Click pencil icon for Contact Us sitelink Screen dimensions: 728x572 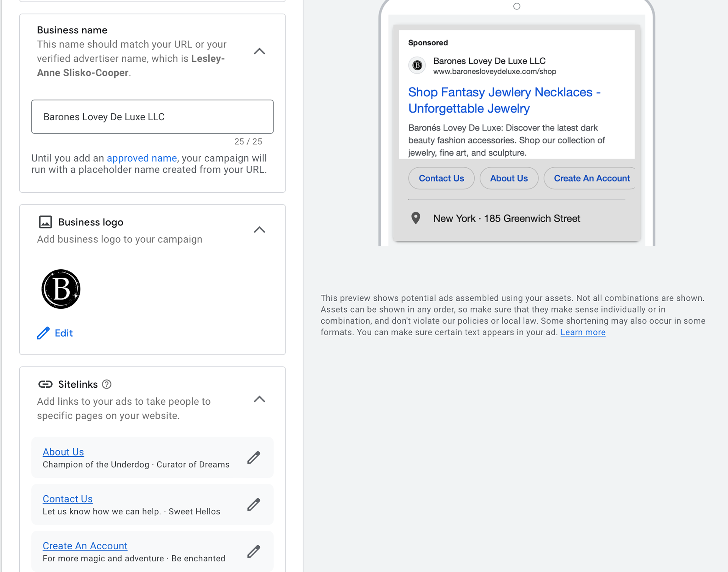point(254,504)
